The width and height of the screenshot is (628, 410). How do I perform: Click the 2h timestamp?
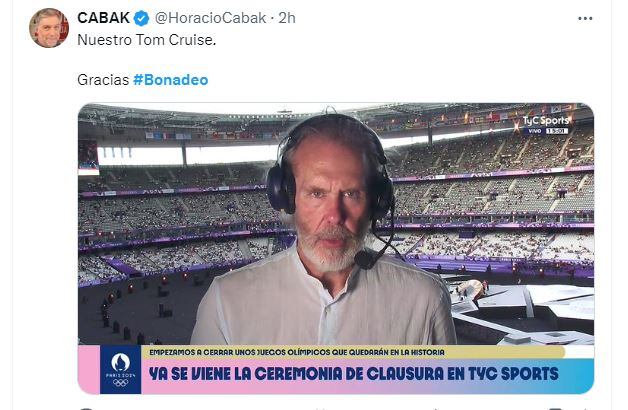click(x=287, y=18)
